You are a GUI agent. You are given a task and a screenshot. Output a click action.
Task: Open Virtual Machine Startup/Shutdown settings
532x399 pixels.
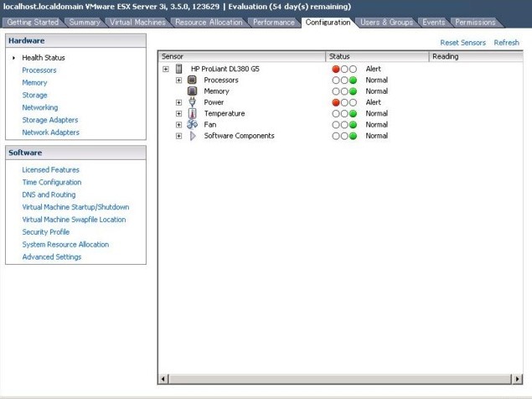pyautogui.click(x=75, y=207)
